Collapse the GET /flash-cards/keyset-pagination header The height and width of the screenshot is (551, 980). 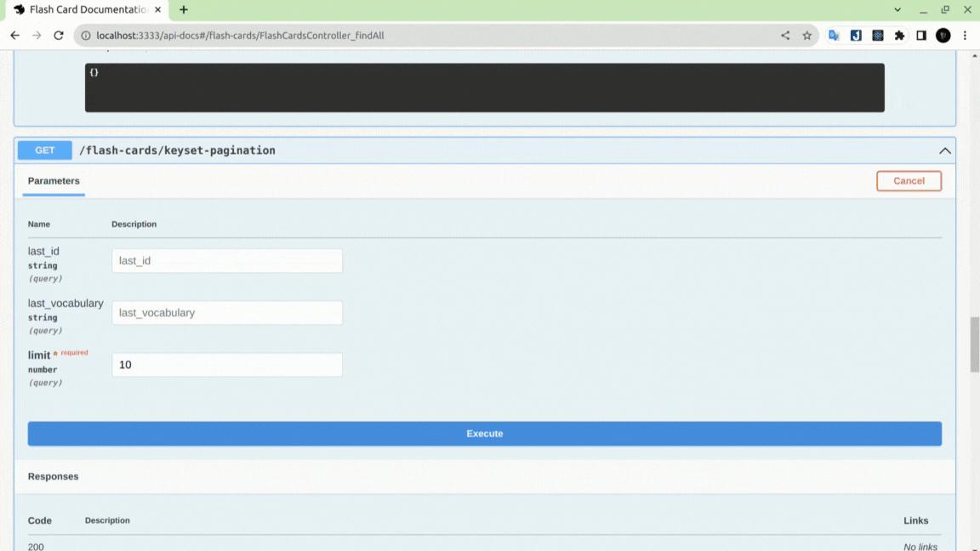tap(485, 151)
